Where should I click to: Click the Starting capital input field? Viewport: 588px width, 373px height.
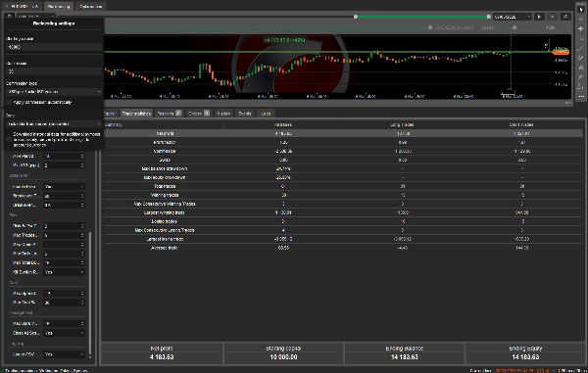(54, 47)
